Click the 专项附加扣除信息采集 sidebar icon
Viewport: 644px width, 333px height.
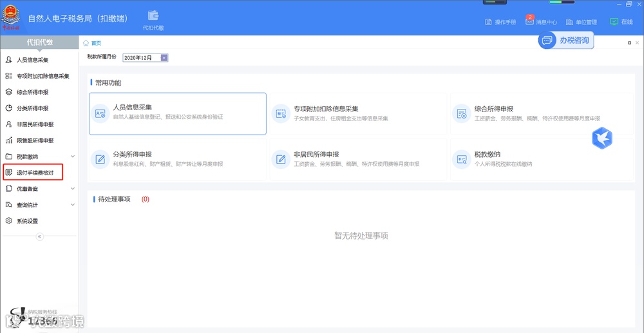[x=8, y=76]
